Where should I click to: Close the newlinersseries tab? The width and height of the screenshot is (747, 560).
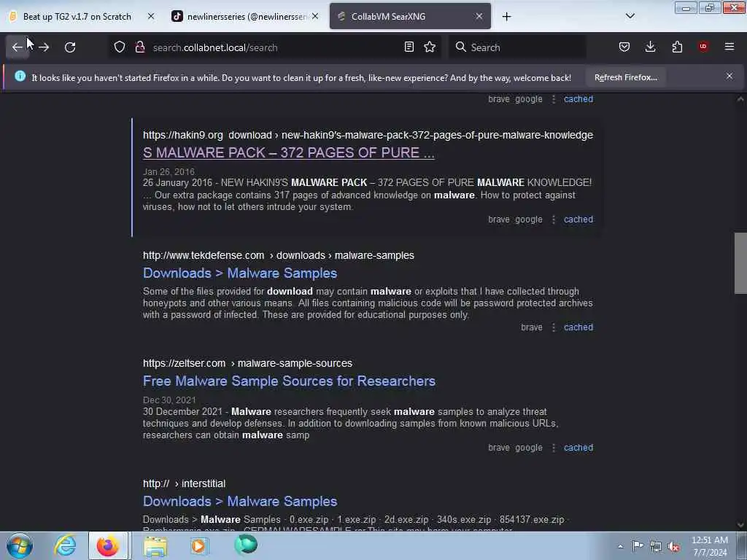pos(315,16)
